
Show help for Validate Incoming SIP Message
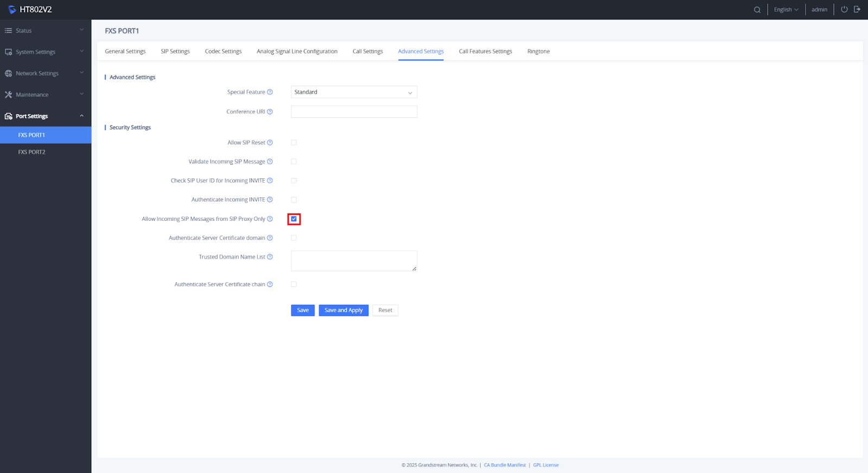coord(270,162)
